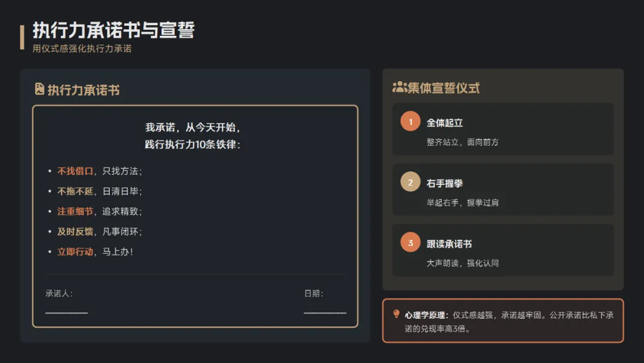The image size is (644, 363).
Task: Open the 右手握拳 step card
Action: coord(503,189)
